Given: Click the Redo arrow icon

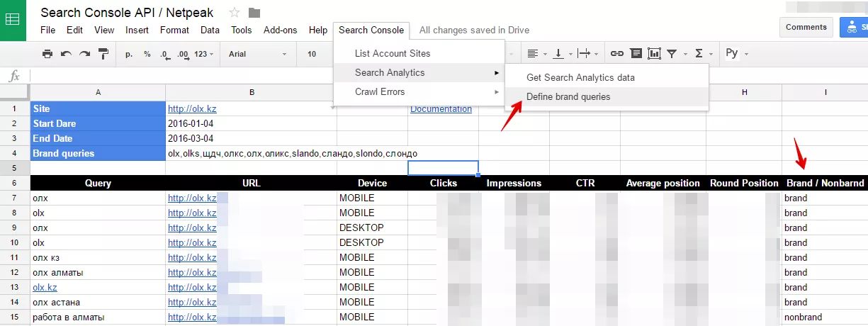Looking at the screenshot, I should [84, 54].
